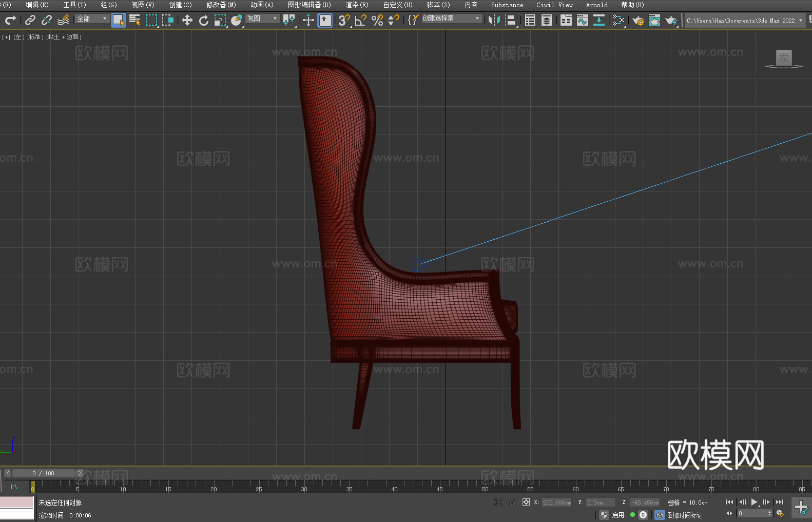The height and width of the screenshot is (522, 812).
Task: Open the Curve Editor
Action: pos(583,20)
